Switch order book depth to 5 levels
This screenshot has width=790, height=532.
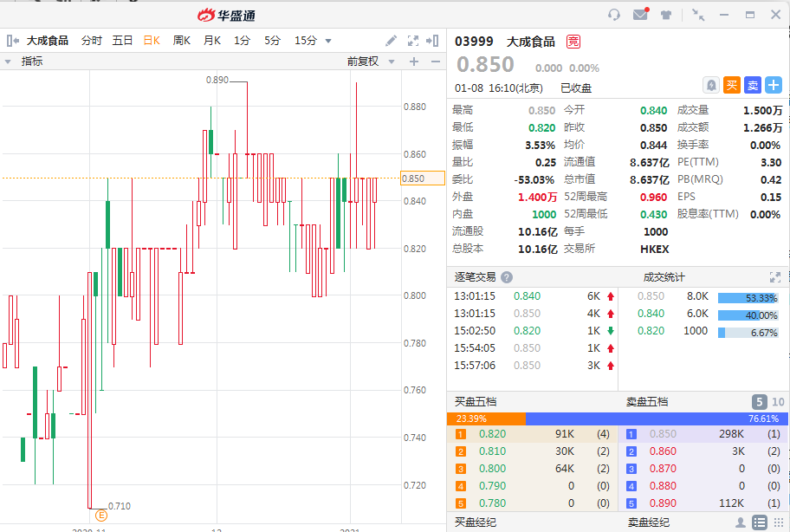click(759, 402)
